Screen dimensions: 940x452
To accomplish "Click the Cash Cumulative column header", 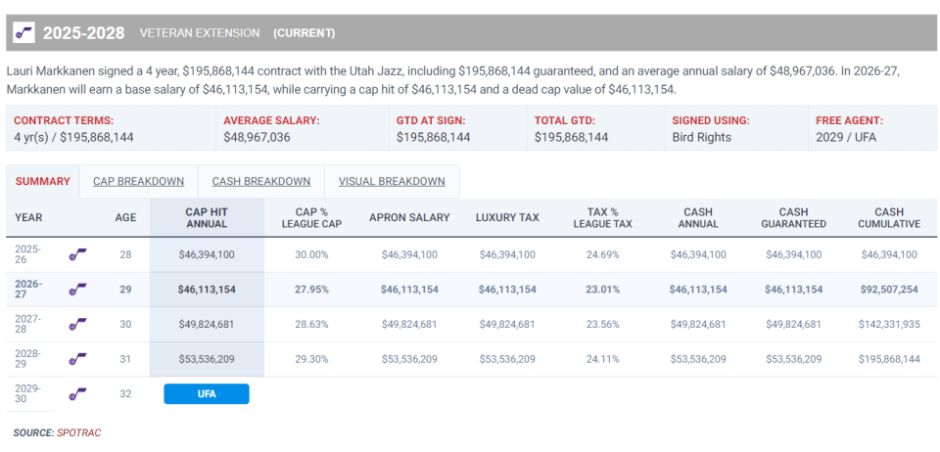I will [x=889, y=218].
